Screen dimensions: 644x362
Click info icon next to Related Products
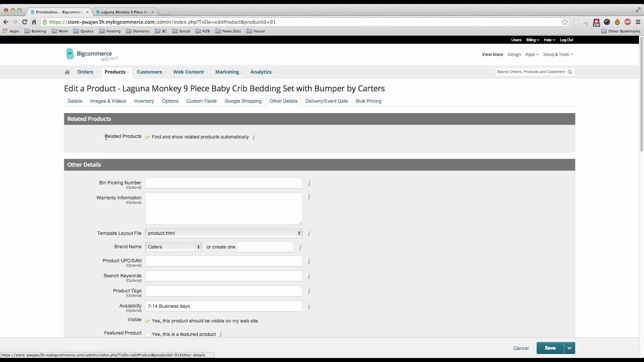[254, 137]
